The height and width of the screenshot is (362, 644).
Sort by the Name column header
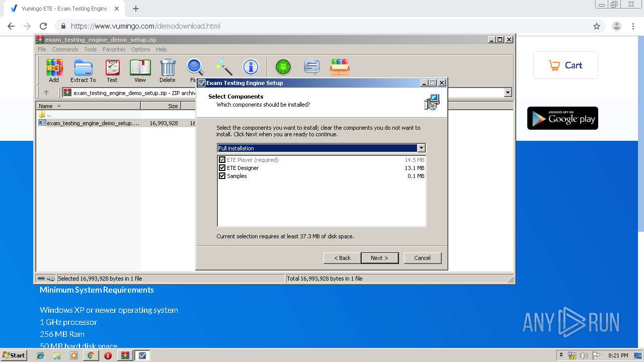[x=89, y=106]
